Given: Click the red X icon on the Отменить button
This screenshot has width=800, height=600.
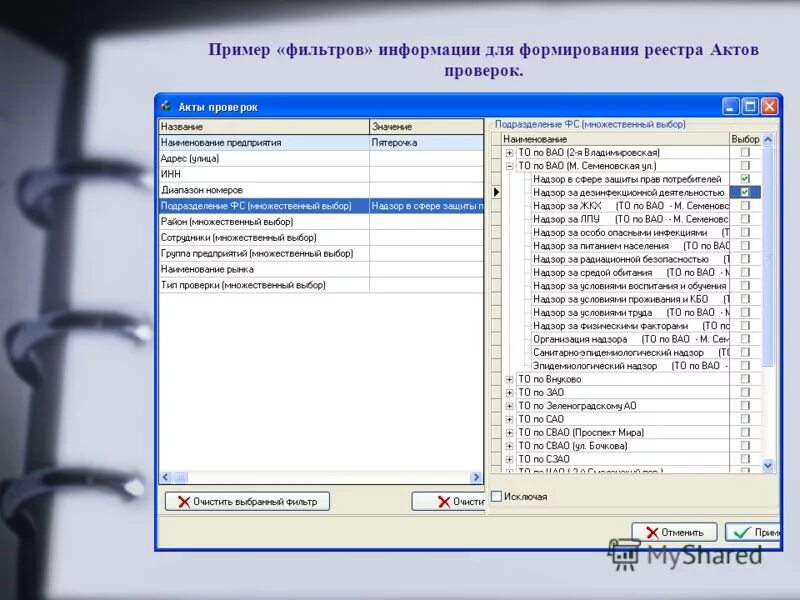Looking at the screenshot, I should [652, 531].
